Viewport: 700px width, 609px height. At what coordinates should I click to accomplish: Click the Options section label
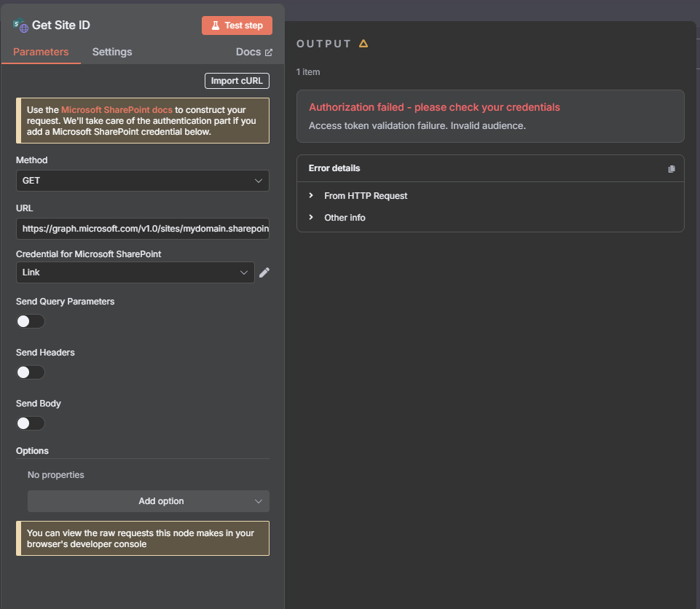32,451
